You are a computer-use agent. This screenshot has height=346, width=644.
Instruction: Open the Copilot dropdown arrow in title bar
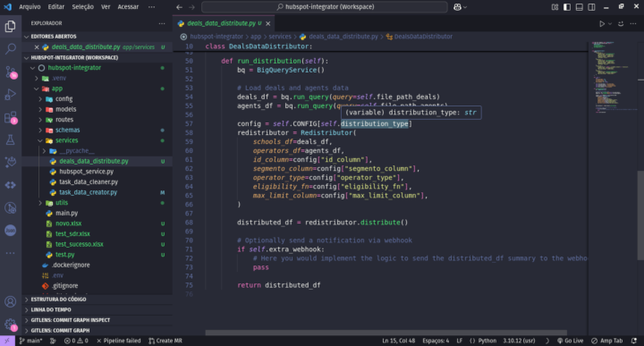(x=465, y=7)
